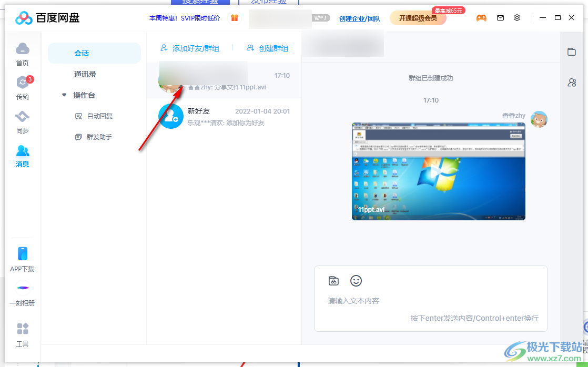588x367 pixels.
Task: Open the 同步 sync section
Action: (23, 122)
